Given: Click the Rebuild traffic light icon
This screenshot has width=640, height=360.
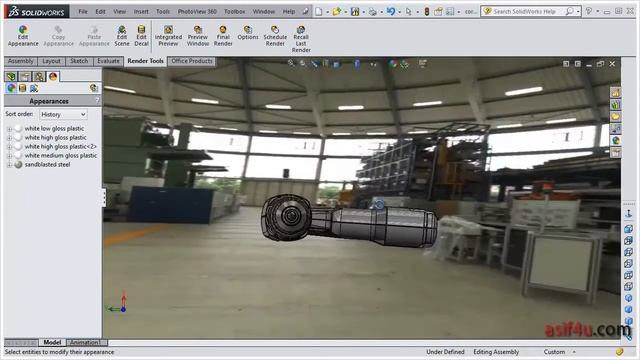Looking at the screenshot, I should (x=427, y=11).
